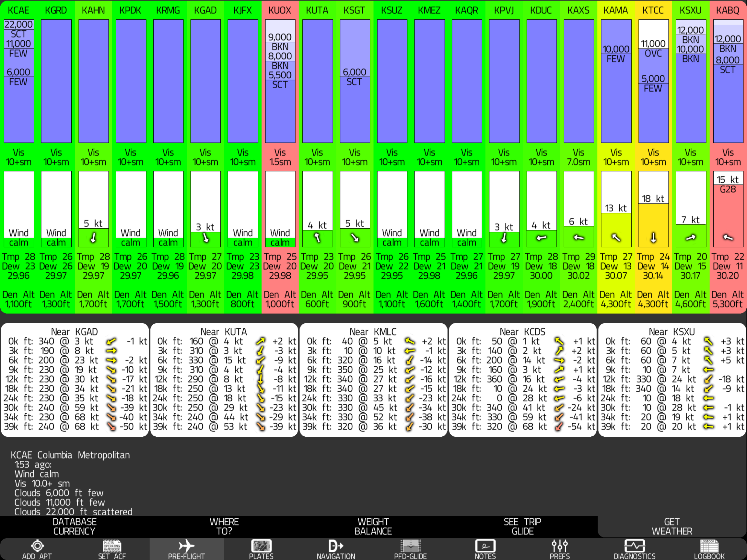
Task: Open the PFD-GLIDE icon
Action: click(x=410, y=546)
